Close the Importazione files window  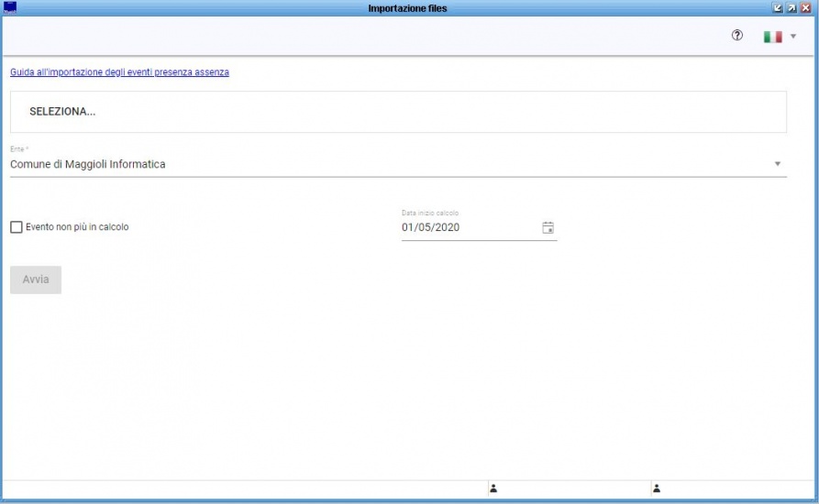click(x=805, y=8)
